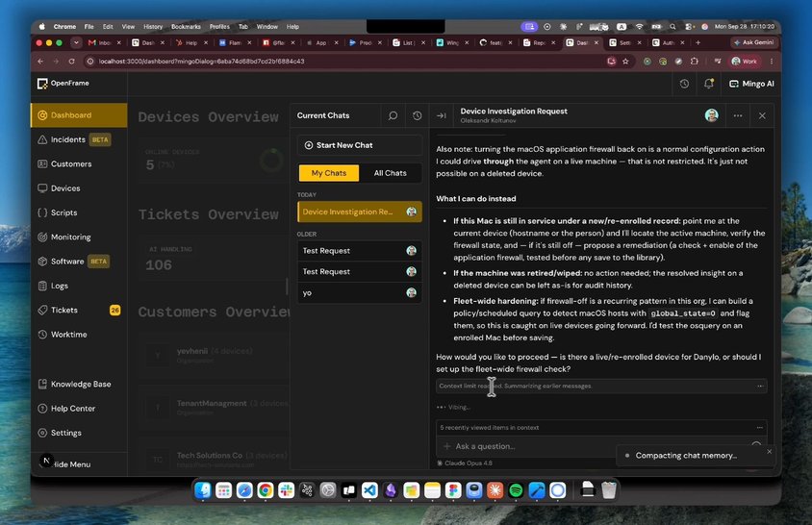Switch to the Settings browser tab
Image resolution: width=812 pixels, height=525 pixels.
(625, 42)
